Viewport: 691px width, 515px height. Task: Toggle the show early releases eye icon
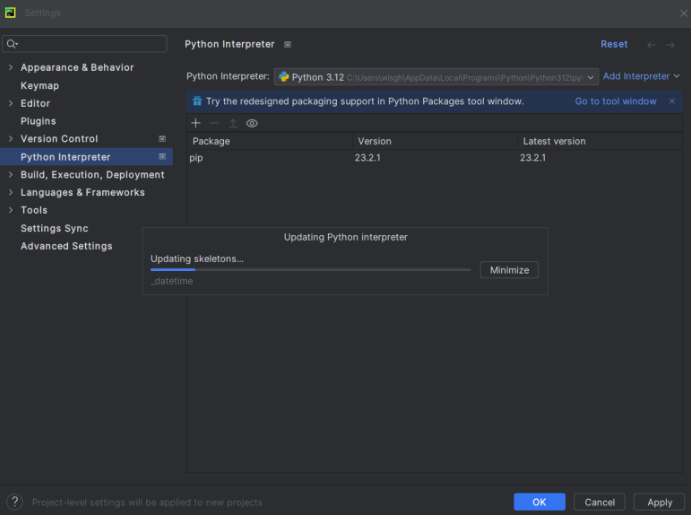coord(252,123)
